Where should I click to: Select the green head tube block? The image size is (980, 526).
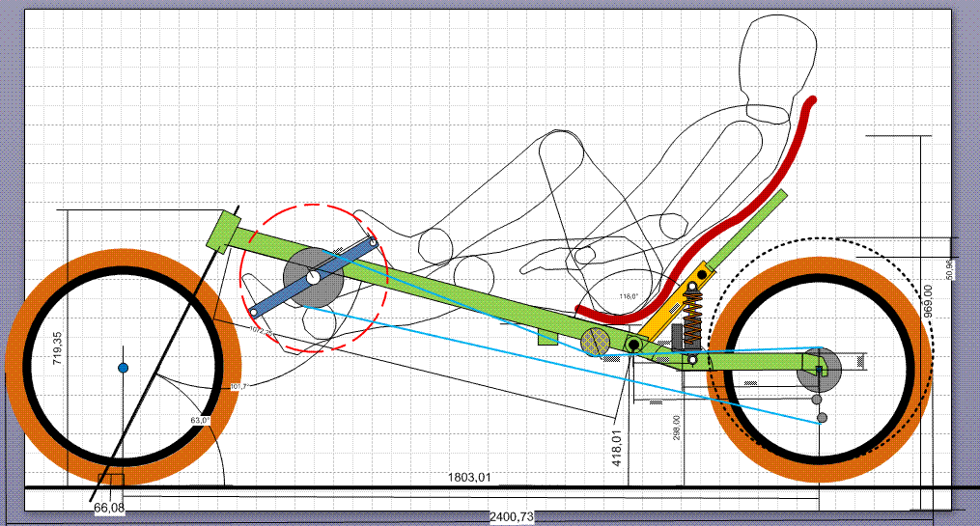pyautogui.click(x=224, y=232)
